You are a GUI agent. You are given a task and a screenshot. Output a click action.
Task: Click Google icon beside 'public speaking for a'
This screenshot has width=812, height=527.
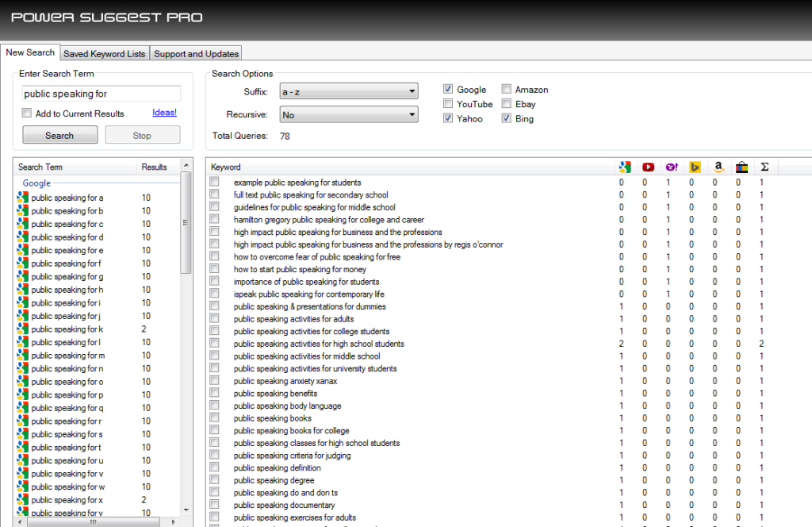22,198
